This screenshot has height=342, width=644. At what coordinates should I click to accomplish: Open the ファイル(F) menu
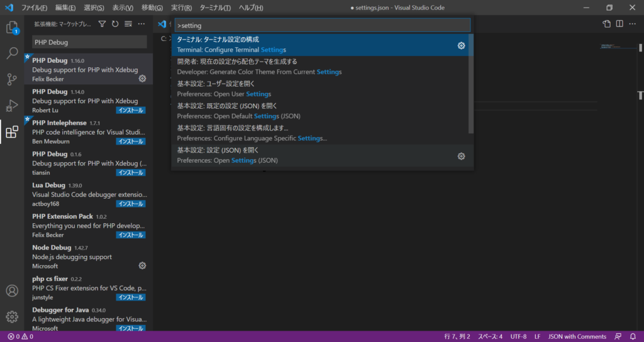[x=34, y=8]
